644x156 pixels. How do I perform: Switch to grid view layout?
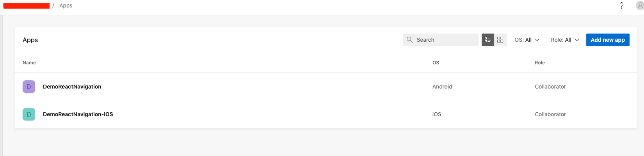coord(500,40)
